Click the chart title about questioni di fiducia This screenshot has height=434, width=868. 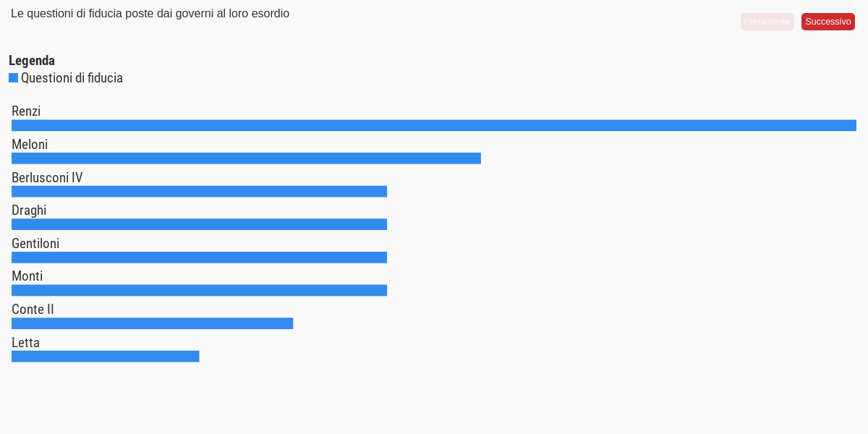point(150,14)
